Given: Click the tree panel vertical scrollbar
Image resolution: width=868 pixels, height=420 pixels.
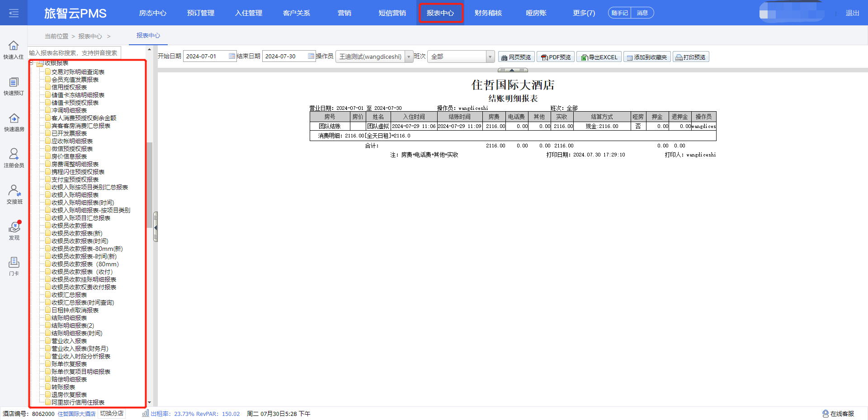Looking at the screenshot, I should pos(150,184).
